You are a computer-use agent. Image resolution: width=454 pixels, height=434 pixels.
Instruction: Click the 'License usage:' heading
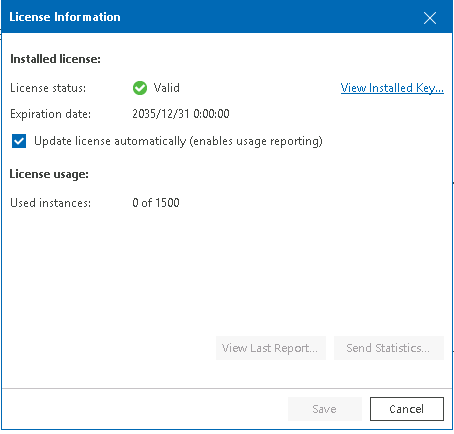pyautogui.click(x=49, y=174)
